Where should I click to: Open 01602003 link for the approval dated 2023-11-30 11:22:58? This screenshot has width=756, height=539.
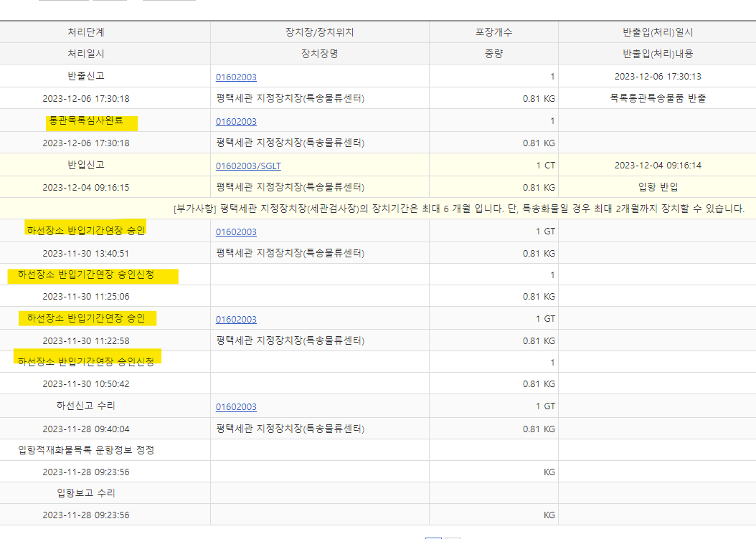(x=236, y=320)
